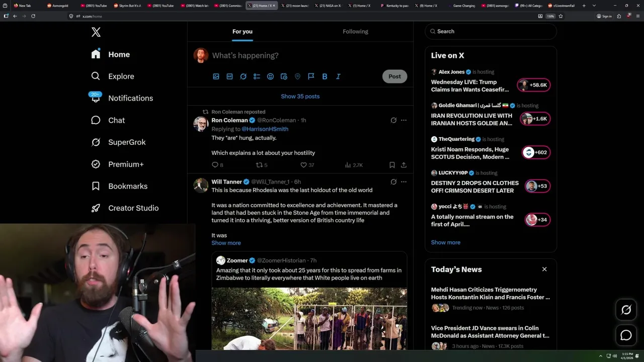Click the Search box
This screenshot has height=362, width=644.
[491, 31]
